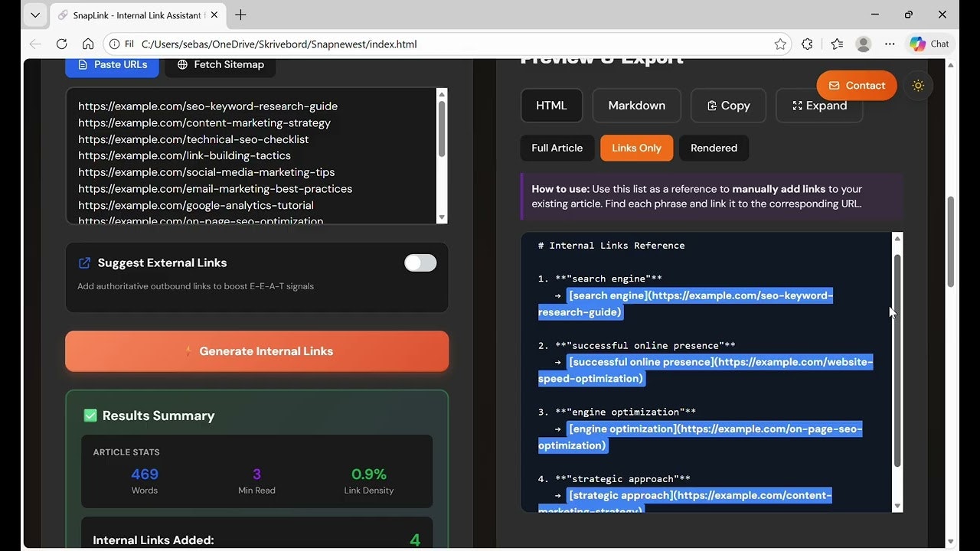Show the Rendered view
980x551 pixels.
click(714, 148)
